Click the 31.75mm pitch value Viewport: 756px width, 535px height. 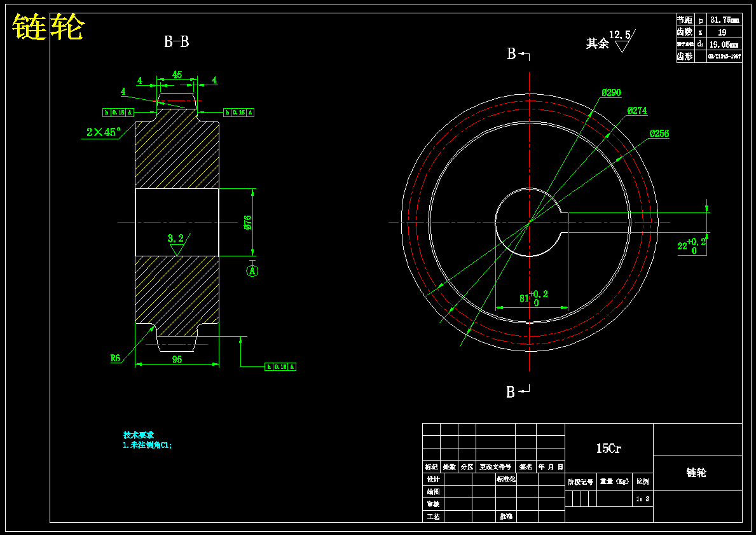point(724,20)
